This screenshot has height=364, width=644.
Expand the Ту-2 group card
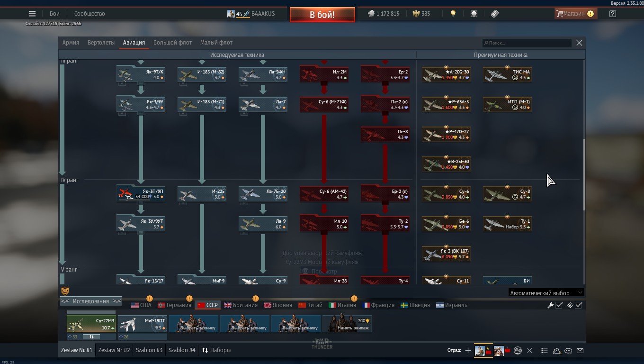click(385, 224)
